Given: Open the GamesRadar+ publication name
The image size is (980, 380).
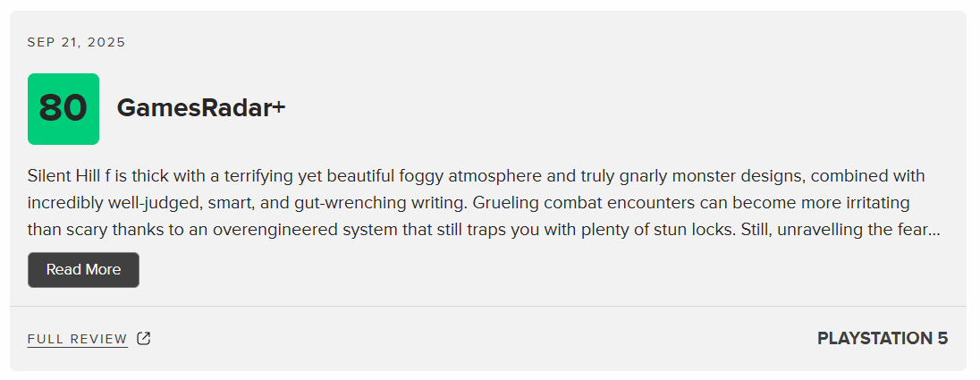Looking at the screenshot, I should tap(200, 108).
